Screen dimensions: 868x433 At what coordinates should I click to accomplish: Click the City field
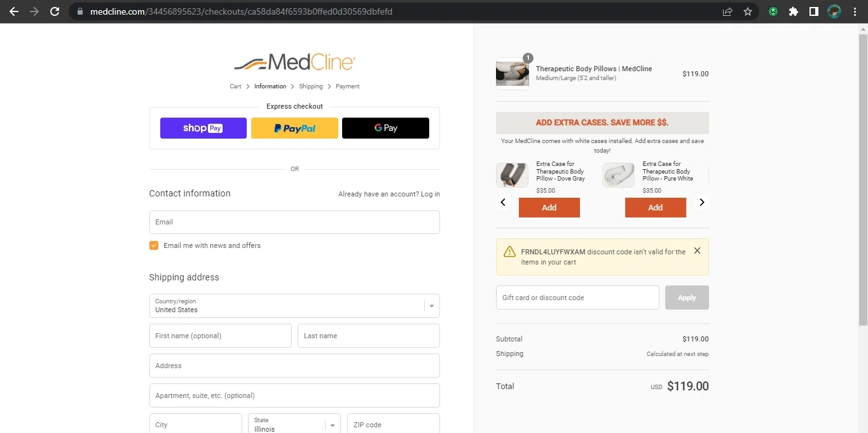coord(196,423)
